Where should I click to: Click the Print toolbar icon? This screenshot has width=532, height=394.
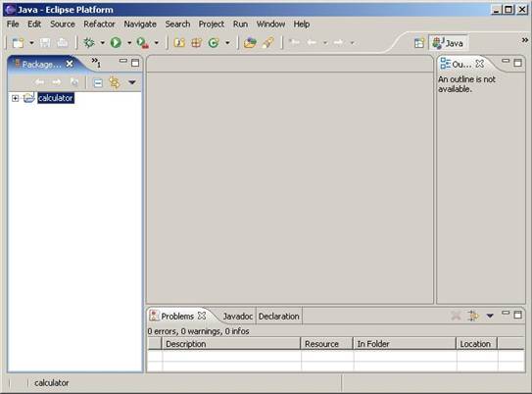tap(62, 43)
